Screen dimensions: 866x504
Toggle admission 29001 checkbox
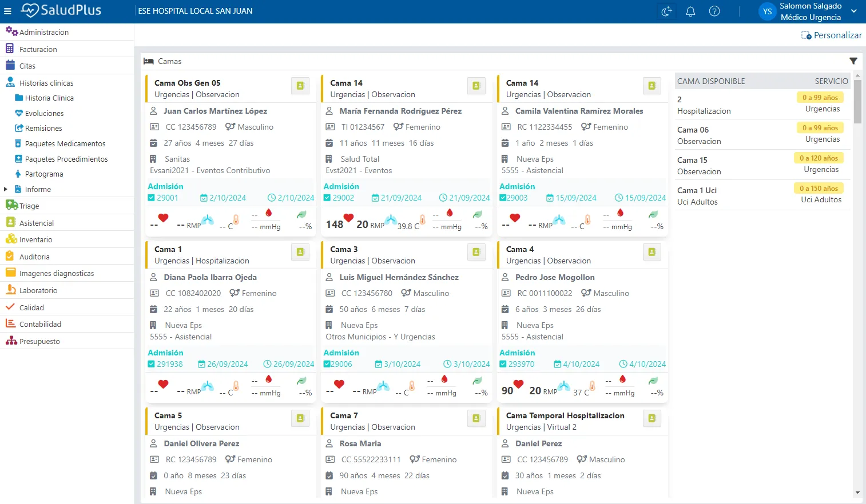[151, 198]
